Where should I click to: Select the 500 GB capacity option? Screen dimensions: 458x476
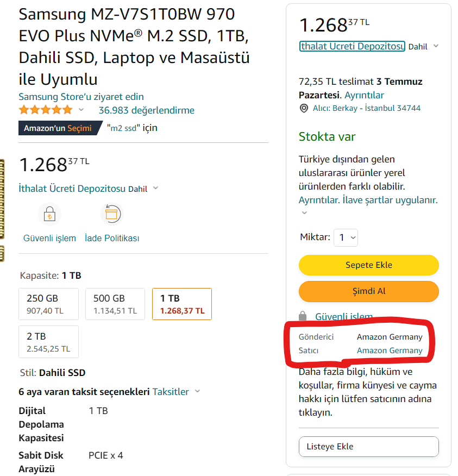click(115, 304)
